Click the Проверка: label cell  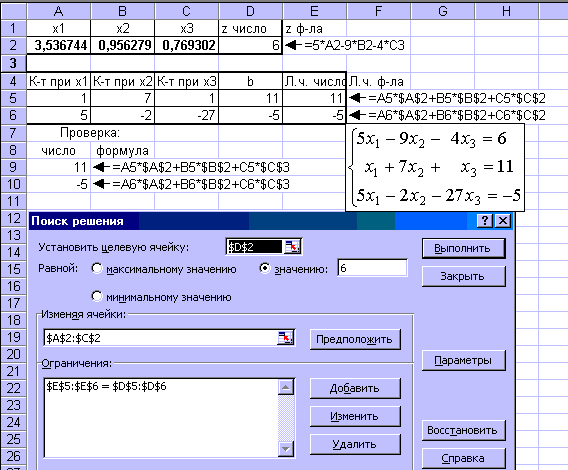click(x=91, y=133)
